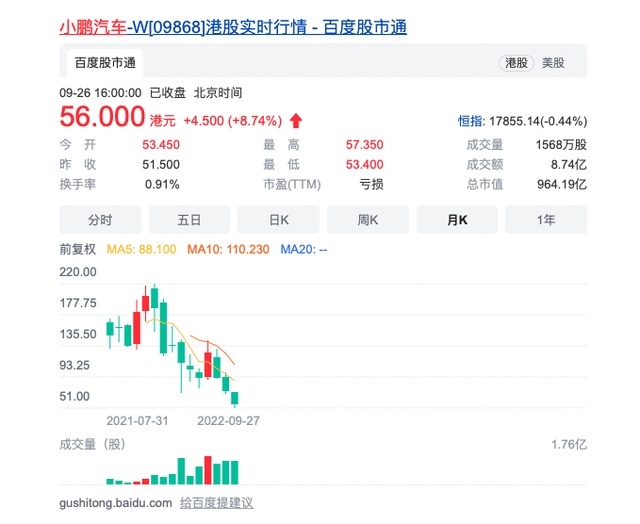Switch to 港股 market toggle
The height and width of the screenshot is (524, 640).
tap(516, 63)
